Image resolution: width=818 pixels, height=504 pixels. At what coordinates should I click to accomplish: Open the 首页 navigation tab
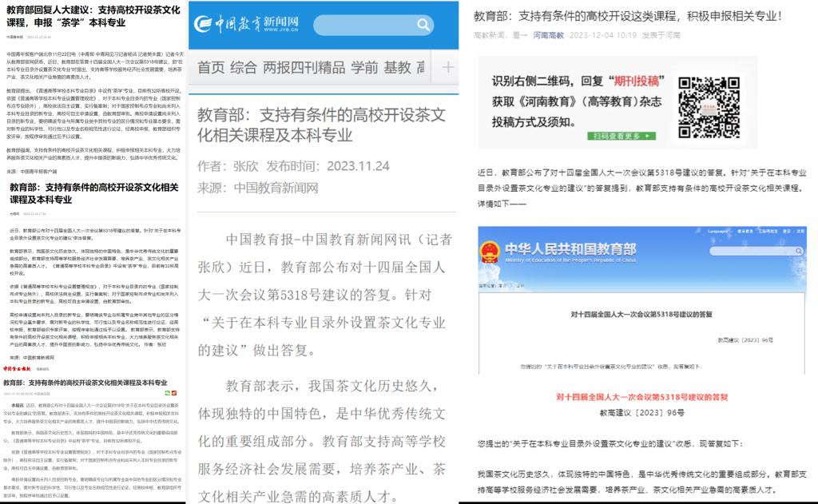[x=211, y=67]
